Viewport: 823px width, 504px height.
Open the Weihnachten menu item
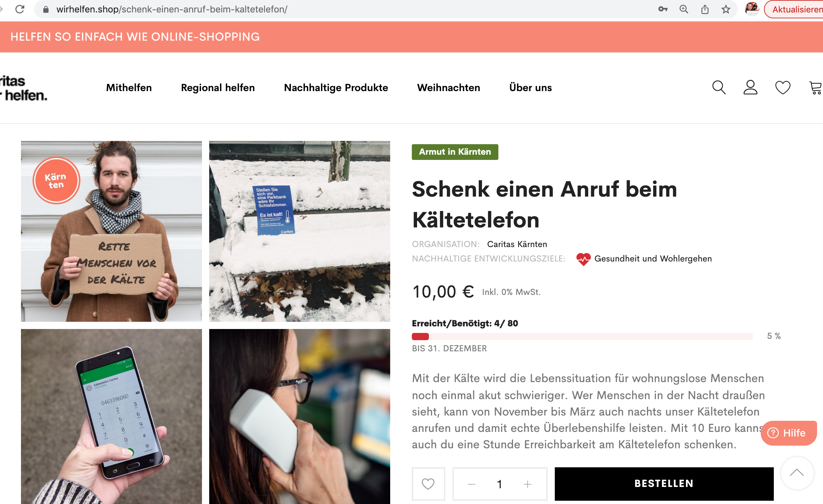448,88
